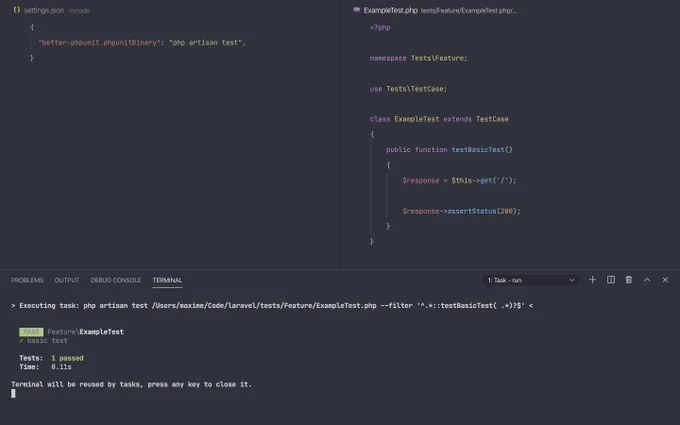Viewport: 680px width, 425px height.
Task: Click the Time 0.11s value
Action: [61, 367]
